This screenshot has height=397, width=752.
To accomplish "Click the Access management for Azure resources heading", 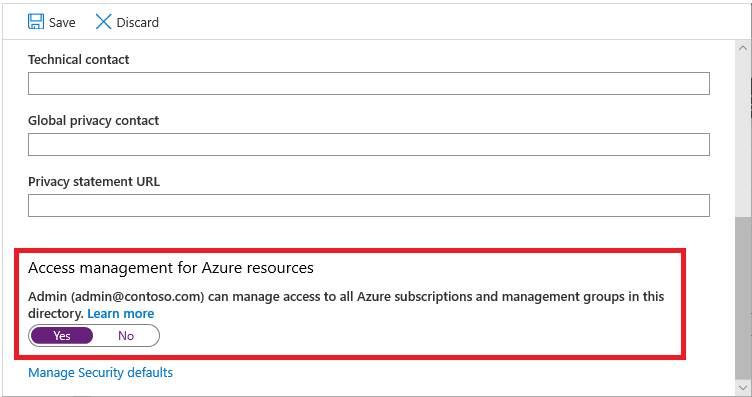I will (171, 268).
